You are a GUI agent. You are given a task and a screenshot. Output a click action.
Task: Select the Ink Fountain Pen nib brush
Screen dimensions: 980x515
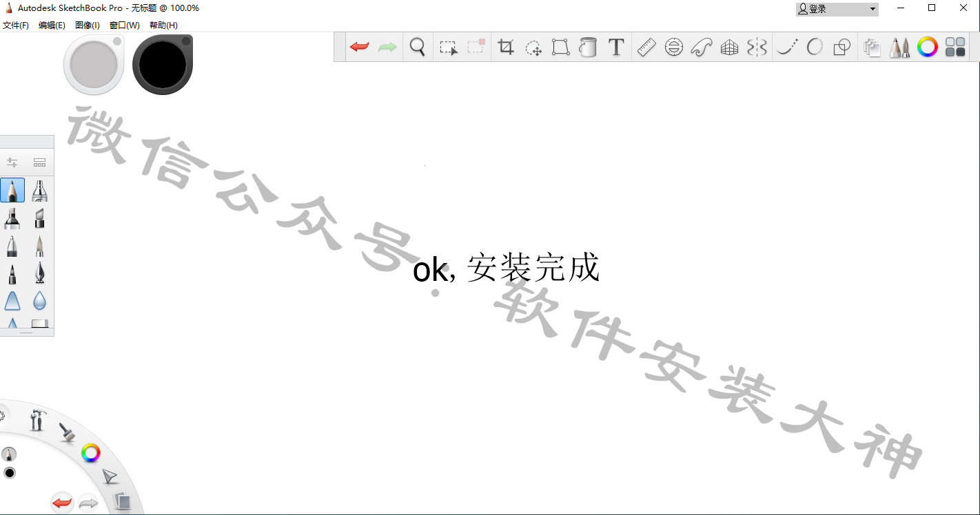40,273
